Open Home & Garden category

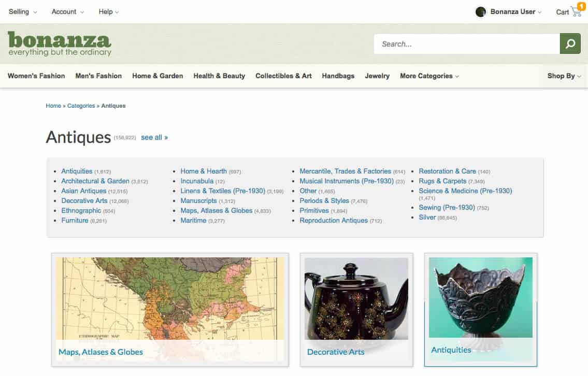pos(157,76)
